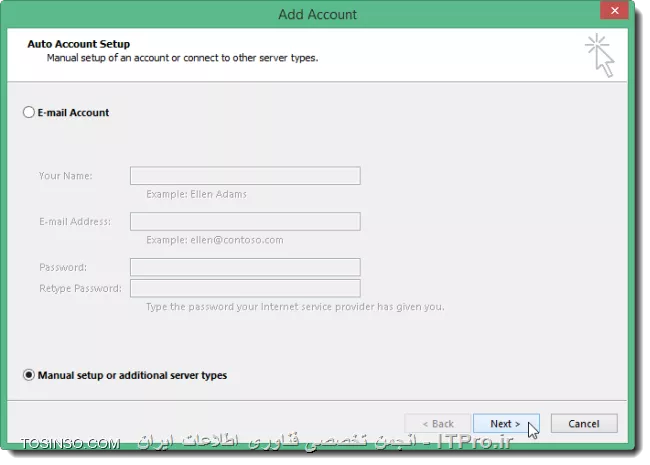Click the 'Example: Ellen Adams' hint text
The width and height of the screenshot is (650, 465).
click(196, 194)
